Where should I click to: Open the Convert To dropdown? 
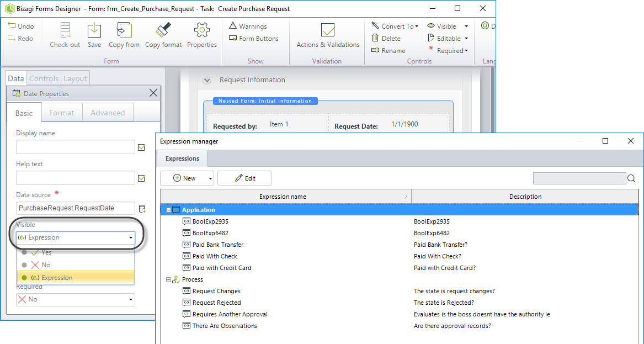pyautogui.click(x=395, y=26)
